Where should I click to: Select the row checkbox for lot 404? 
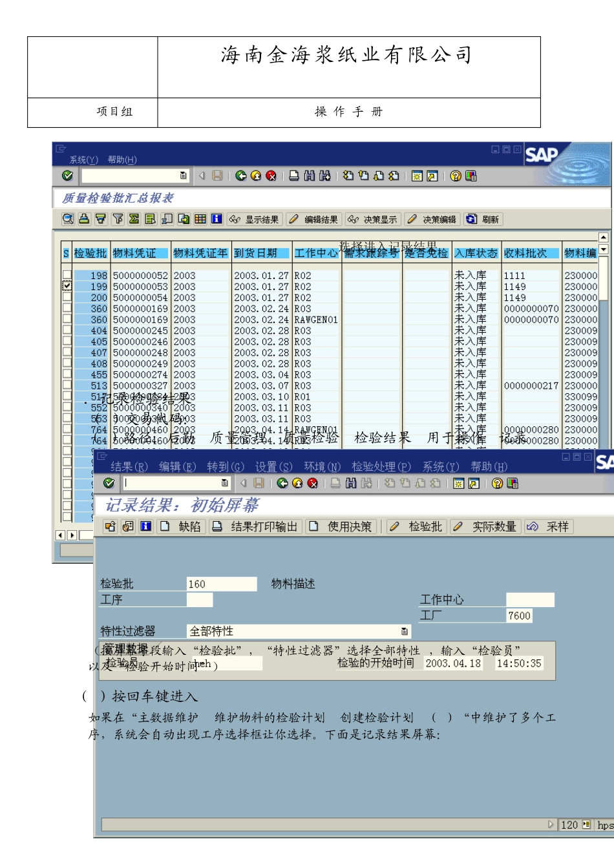[x=67, y=329]
